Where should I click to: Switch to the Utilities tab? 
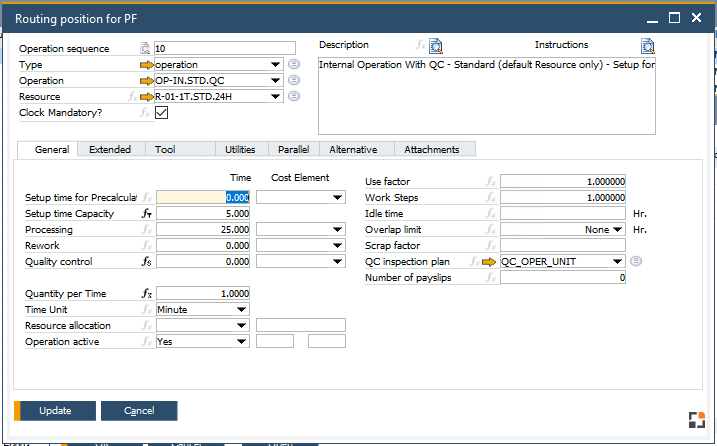240,150
